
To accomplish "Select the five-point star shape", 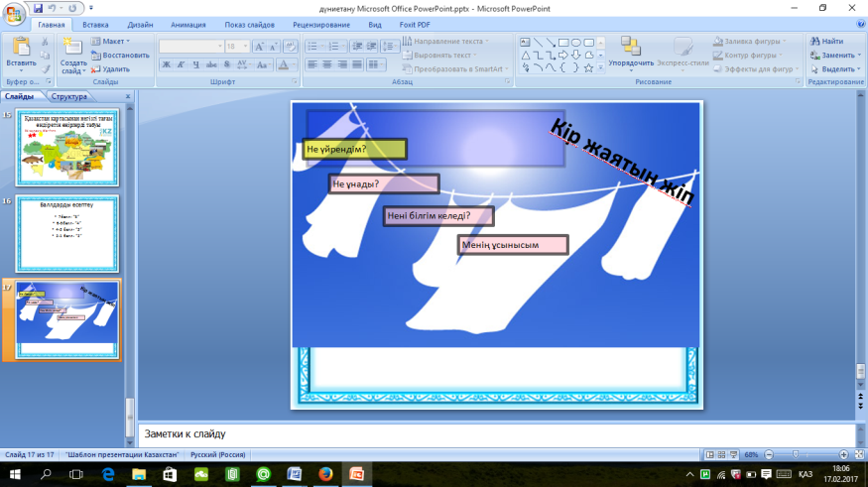I will click(x=589, y=67).
